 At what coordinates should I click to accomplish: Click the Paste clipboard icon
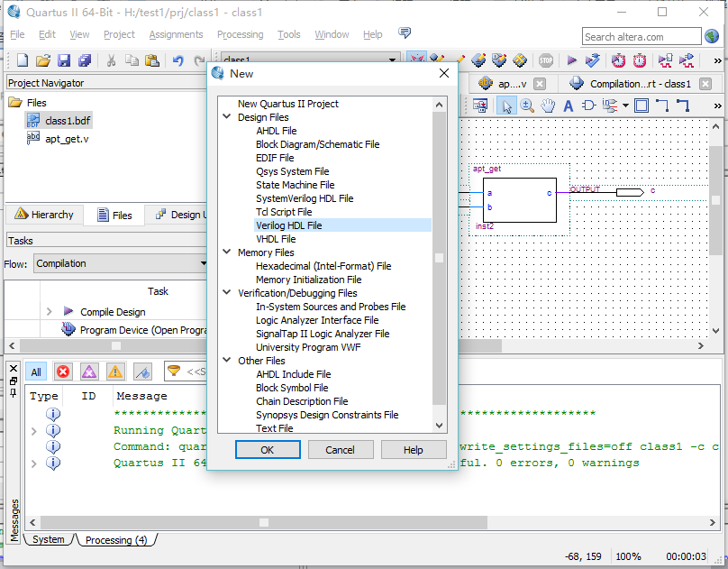pyautogui.click(x=152, y=60)
